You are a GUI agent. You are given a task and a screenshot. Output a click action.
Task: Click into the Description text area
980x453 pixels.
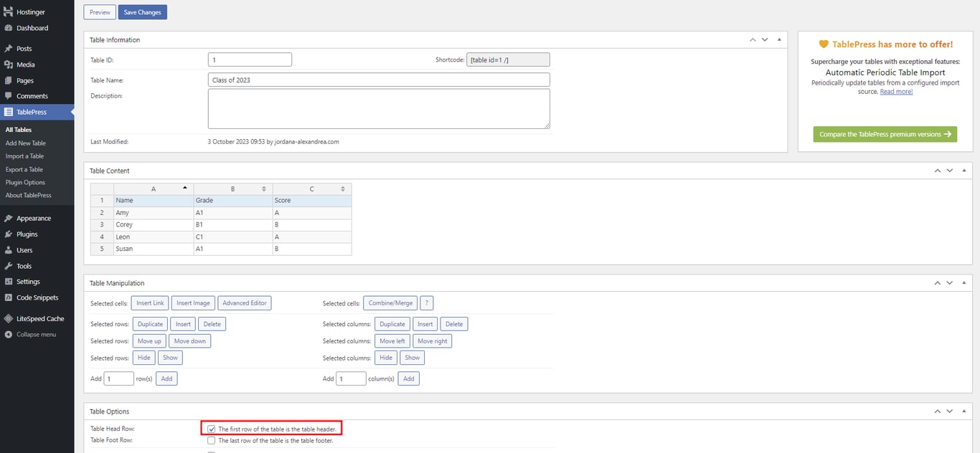[x=379, y=109]
